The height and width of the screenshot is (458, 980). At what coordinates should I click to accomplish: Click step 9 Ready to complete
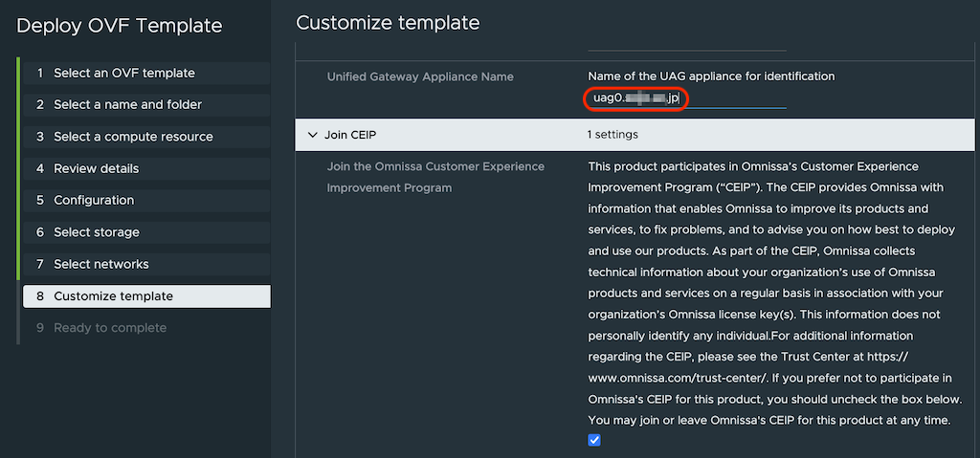click(x=110, y=328)
